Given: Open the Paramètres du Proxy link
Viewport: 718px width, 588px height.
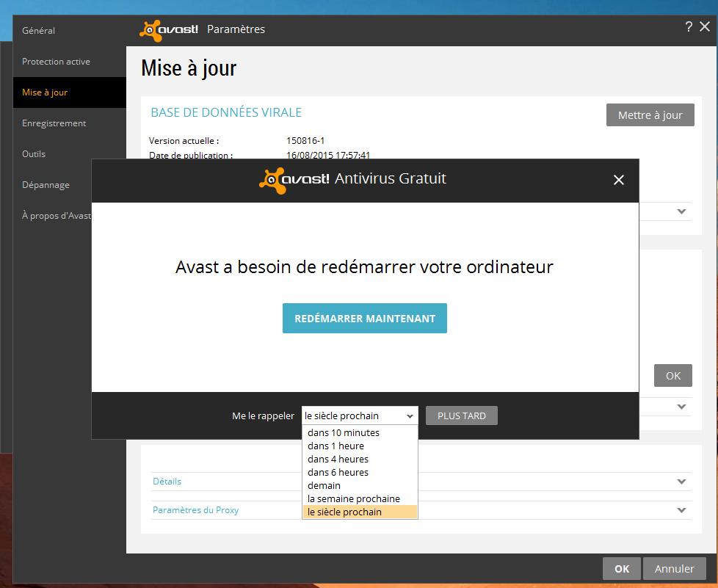Looking at the screenshot, I should 195,510.
